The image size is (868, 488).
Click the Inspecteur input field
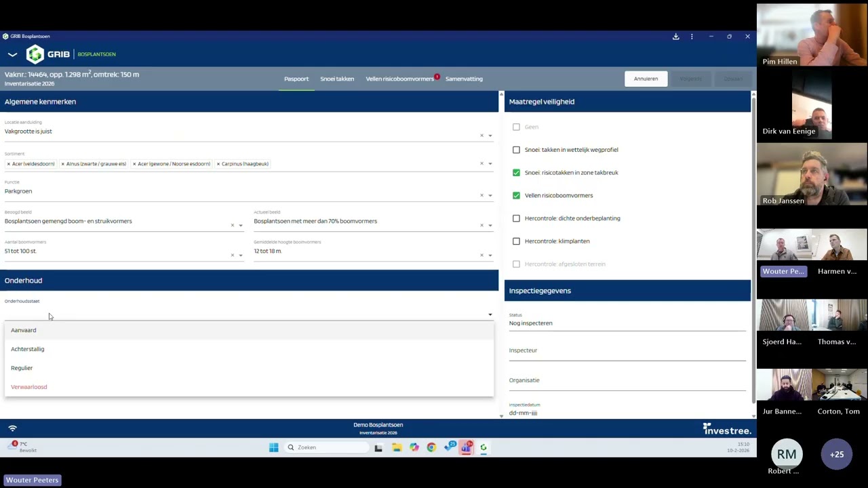[627, 351]
